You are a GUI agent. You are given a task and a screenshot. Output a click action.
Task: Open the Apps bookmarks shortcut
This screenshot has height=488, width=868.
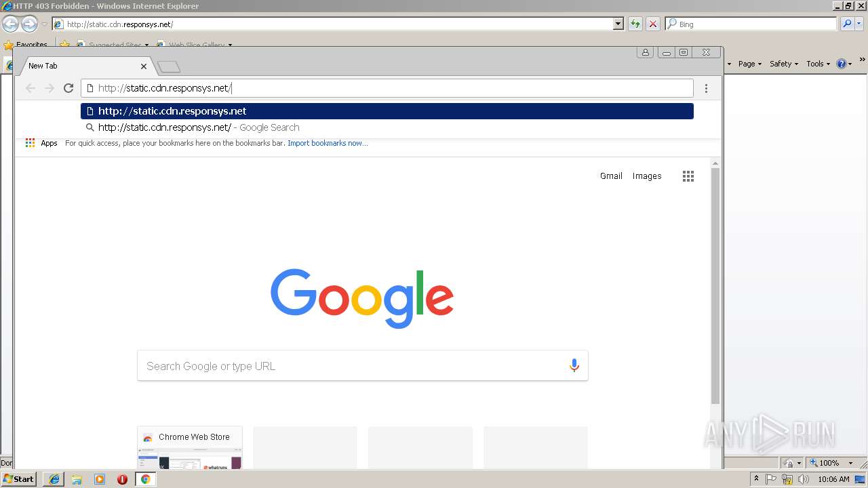click(41, 143)
